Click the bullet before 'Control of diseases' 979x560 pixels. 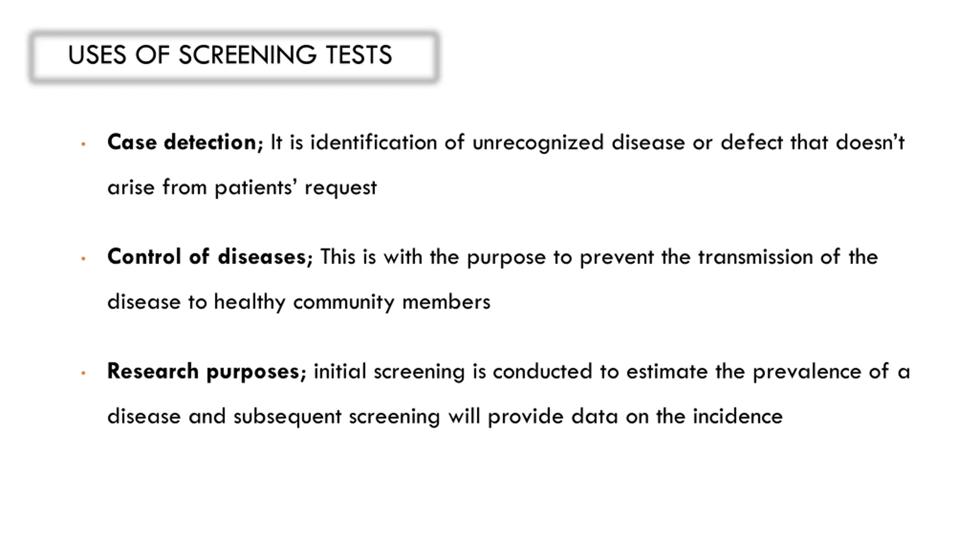(83, 258)
